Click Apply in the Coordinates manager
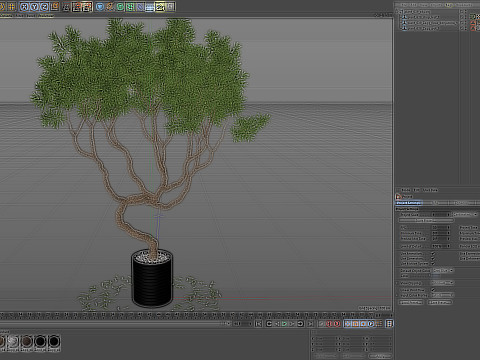 381,356
